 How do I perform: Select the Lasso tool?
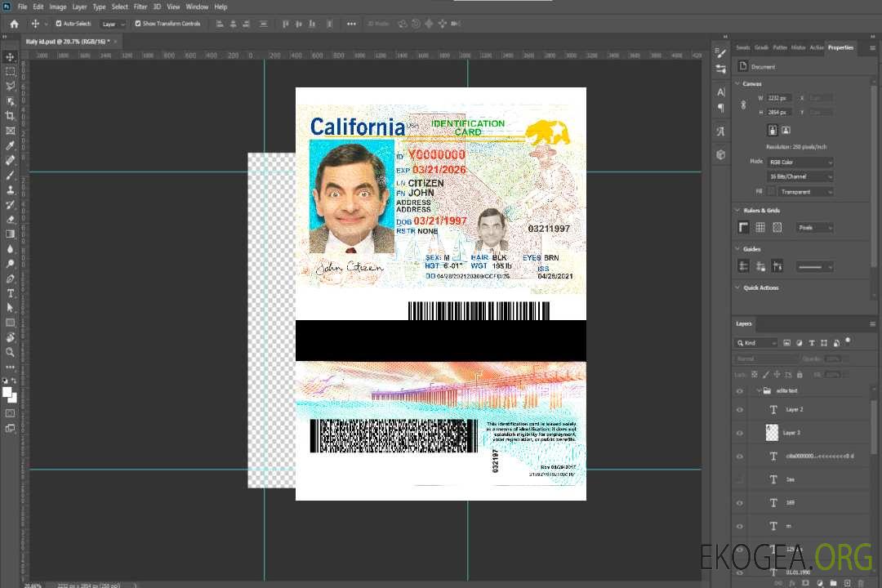(10, 86)
